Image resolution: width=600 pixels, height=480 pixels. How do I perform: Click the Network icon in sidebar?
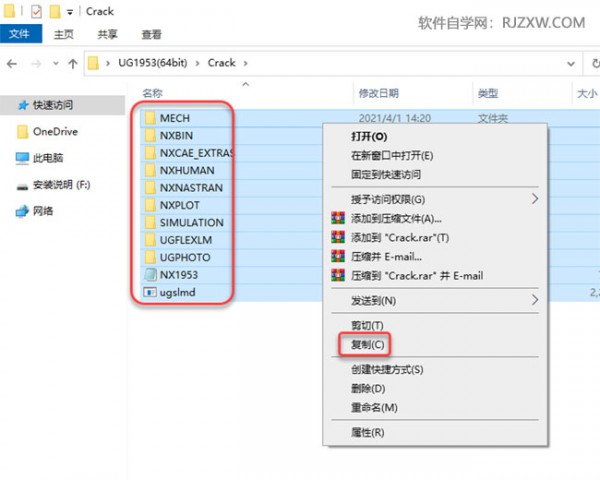click(22, 211)
